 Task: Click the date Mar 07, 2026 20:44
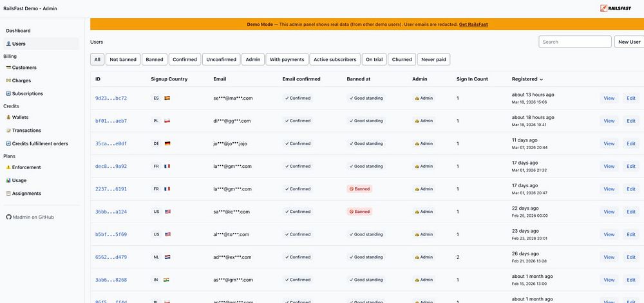pos(529,147)
